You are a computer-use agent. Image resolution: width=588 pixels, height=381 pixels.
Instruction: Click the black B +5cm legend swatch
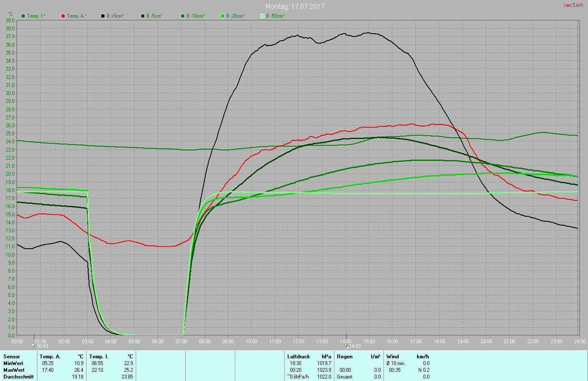[102, 16]
